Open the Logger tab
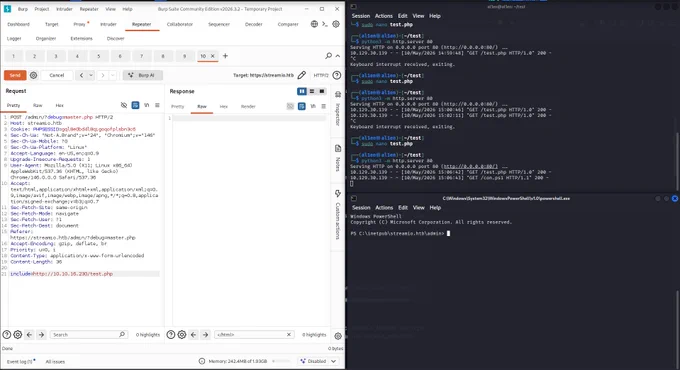The width and height of the screenshot is (680, 370). [14, 38]
